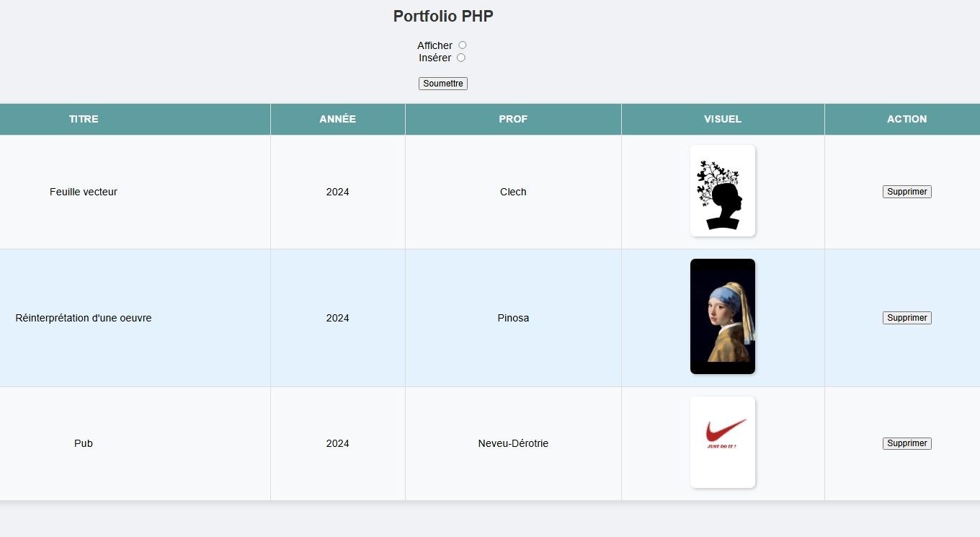Click the professor name Neveu-Dérotrie
This screenshot has height=537, width=980.
pos(513,443)
